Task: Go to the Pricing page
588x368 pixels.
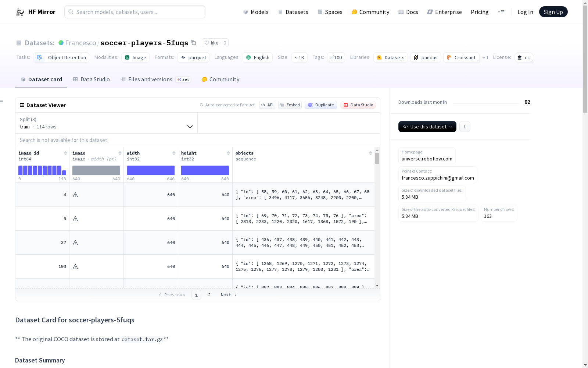Action: 480,12
